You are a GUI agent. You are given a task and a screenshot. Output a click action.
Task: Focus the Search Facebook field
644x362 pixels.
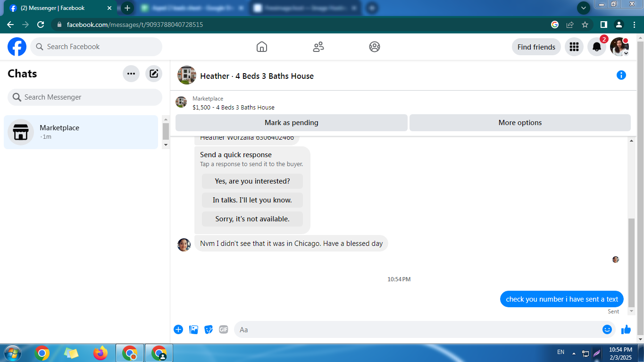(x=96, y=47)
